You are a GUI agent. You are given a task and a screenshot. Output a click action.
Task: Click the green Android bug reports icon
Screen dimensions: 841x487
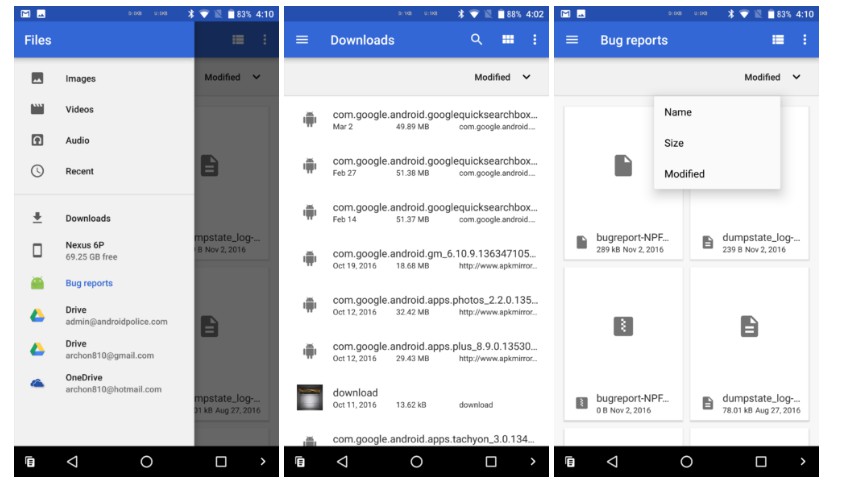[x=37, y=283]
